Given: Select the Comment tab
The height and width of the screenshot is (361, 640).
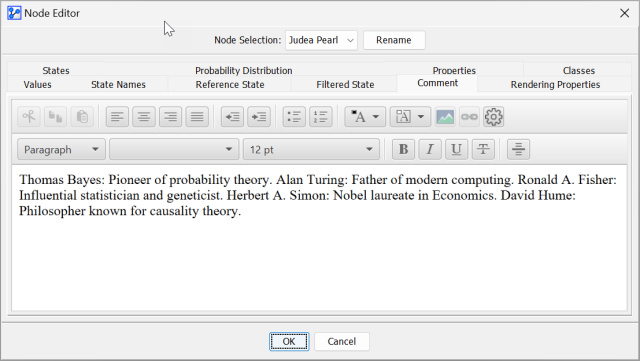Looking at the screenshot, I should click(x=438, y=83).
